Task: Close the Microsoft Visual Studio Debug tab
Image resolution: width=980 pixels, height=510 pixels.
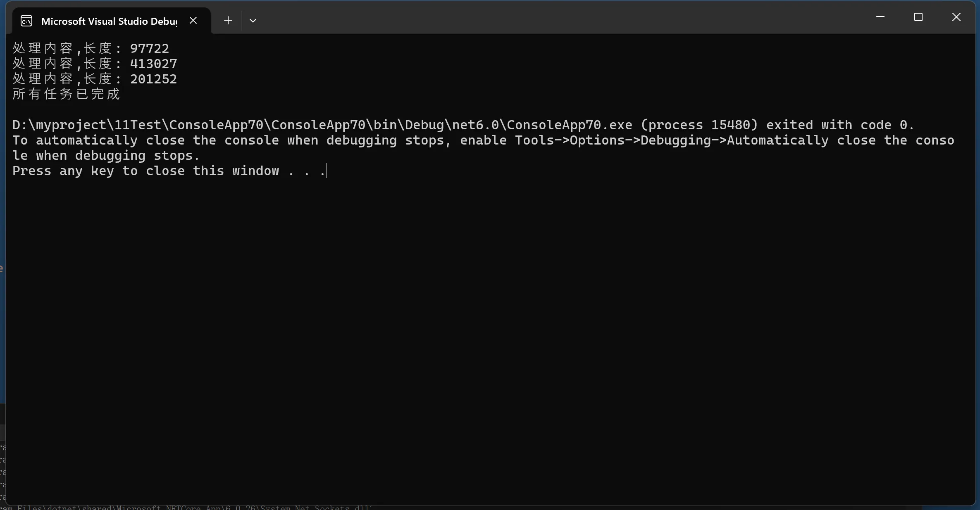Action: click(193, 20)
